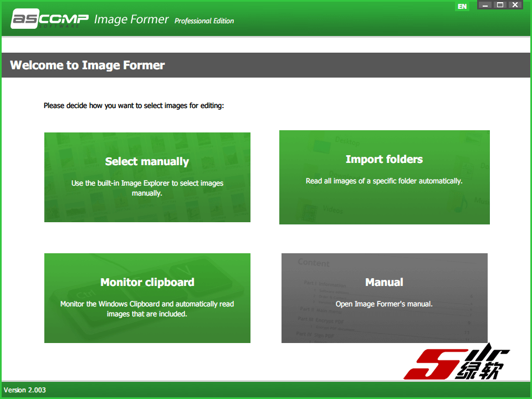Minimize the Image Former window
532x399 pixels.
click(x=485, y=6)
